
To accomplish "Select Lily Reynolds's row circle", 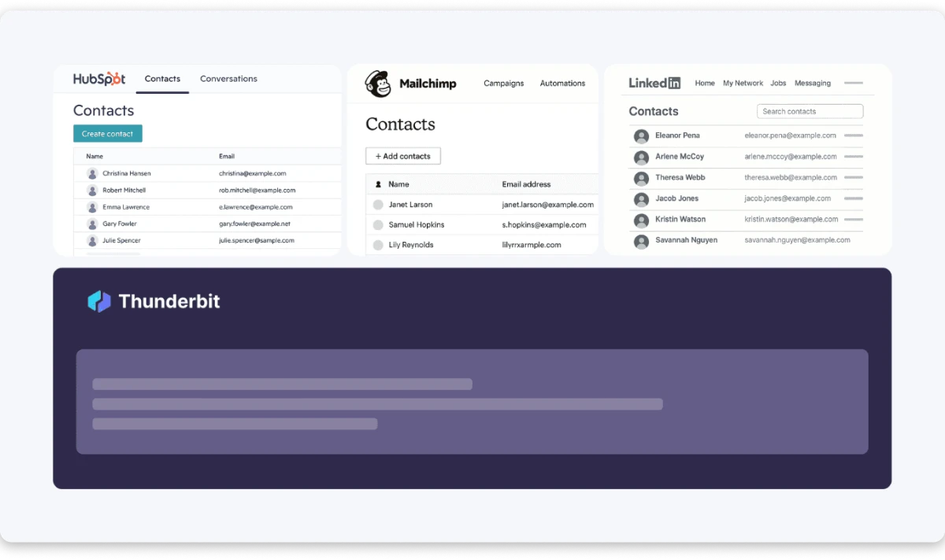I will tap(378, 245).
